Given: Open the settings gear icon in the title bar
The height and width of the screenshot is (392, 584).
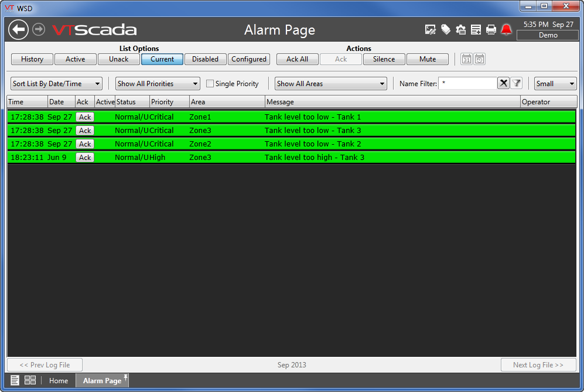Looking at the screenshot, I should coord(460,29).
